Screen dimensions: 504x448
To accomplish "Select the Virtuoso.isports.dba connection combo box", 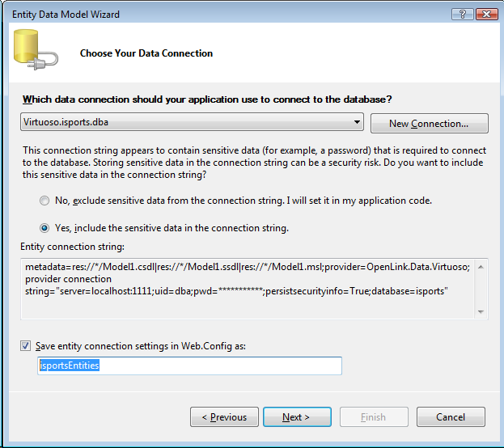I will [184, 123].
